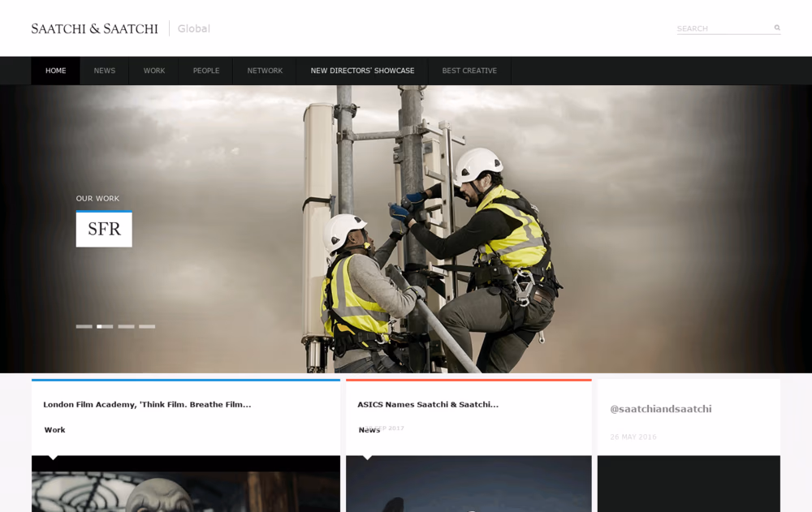Open the HOME navigation tab

[55, 71]
